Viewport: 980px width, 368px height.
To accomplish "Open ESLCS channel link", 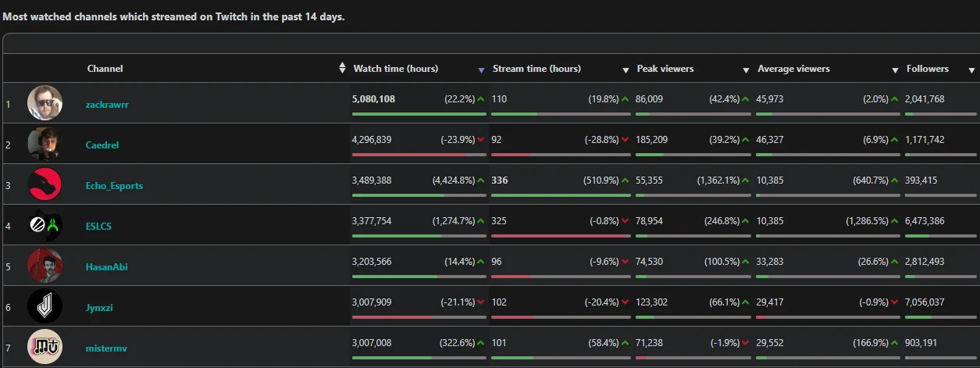I will click(x=99, y=227).
